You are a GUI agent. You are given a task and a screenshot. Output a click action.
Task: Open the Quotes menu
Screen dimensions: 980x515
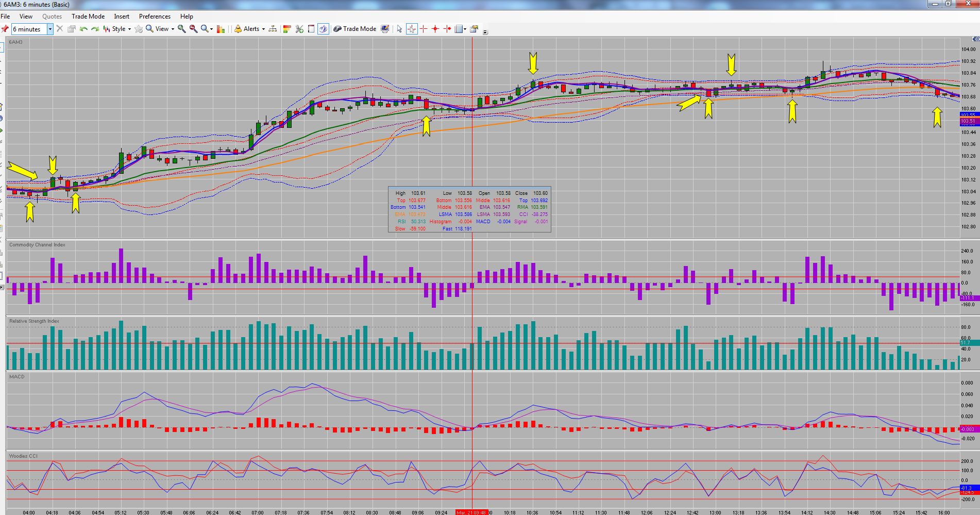[x=52, y=16]
